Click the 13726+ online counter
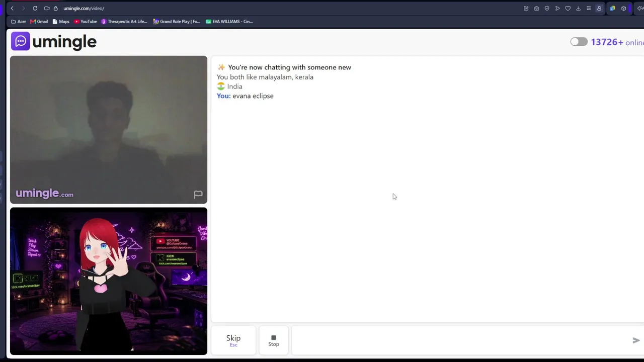 617,42
